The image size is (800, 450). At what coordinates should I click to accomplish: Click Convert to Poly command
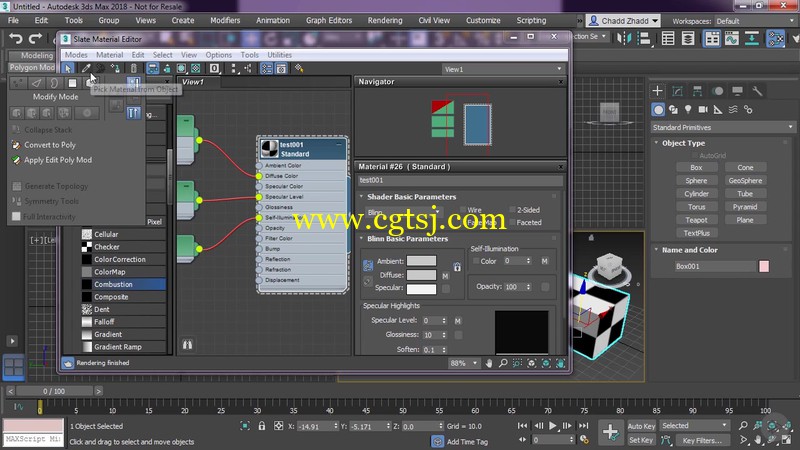[49, 145]
